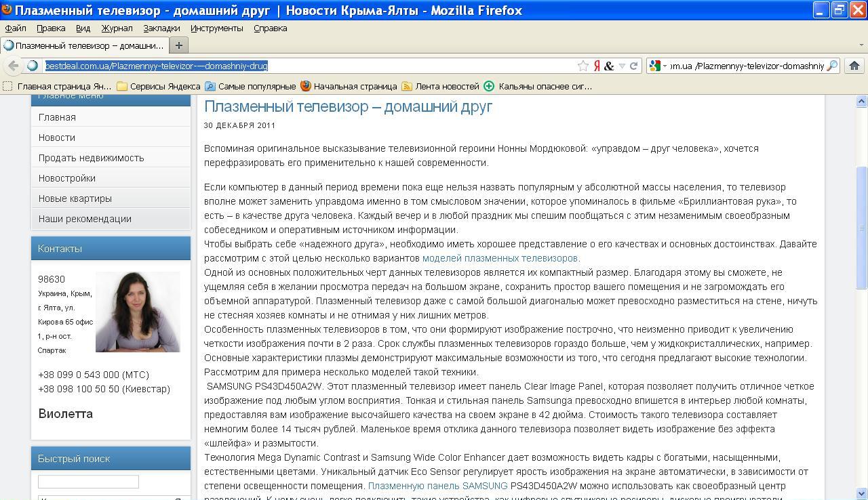The image size is (868, 500).
Task: Click the URL address field
Action: click(309, 66)
